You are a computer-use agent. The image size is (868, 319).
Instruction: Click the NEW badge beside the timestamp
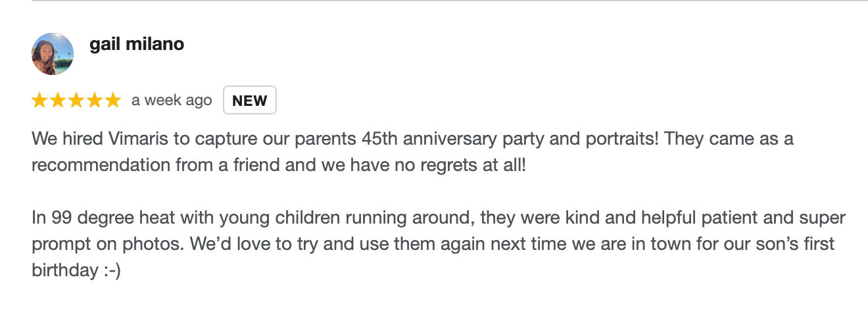250,101
